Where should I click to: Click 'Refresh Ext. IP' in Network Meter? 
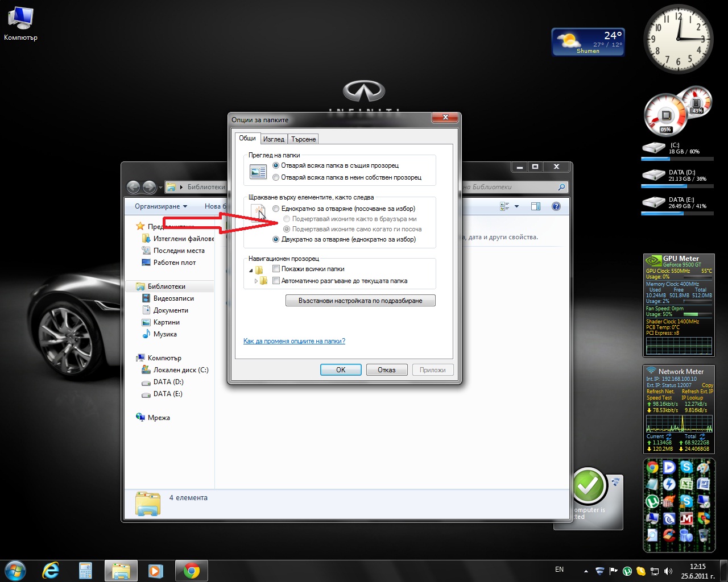[x=697, y=392]
